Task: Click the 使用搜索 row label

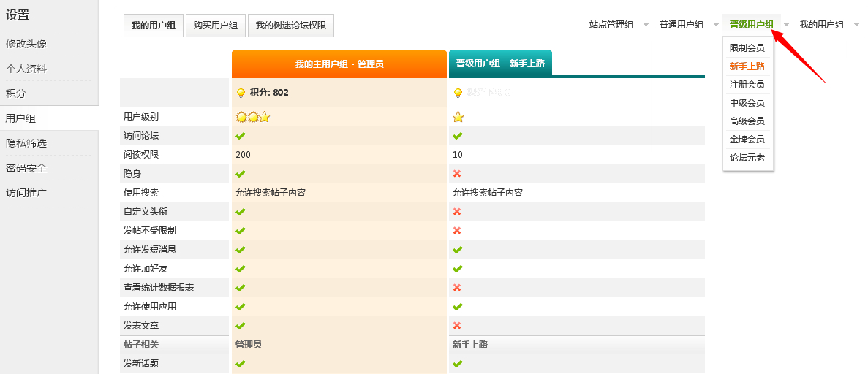Action: [x=141, y=193]
